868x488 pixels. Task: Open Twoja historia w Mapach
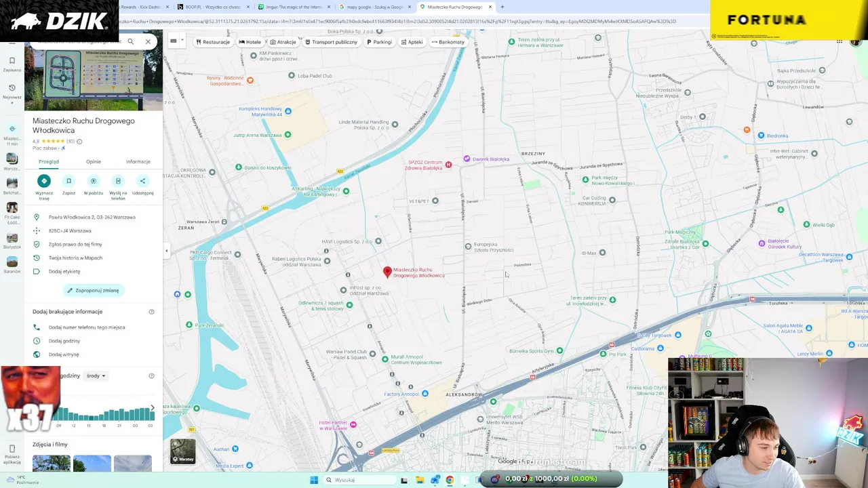click(94, 258)
